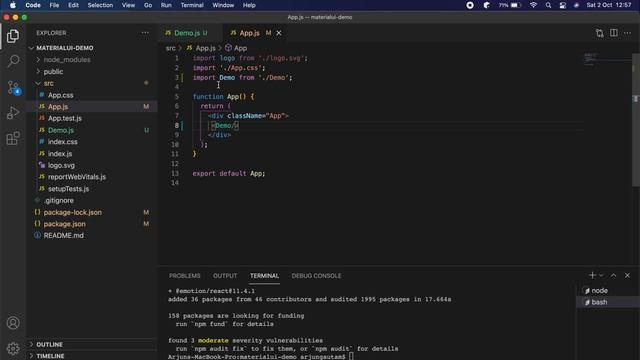Click the battery status icon
Viewport: 640px width, 360px height.
click(516, 5)
